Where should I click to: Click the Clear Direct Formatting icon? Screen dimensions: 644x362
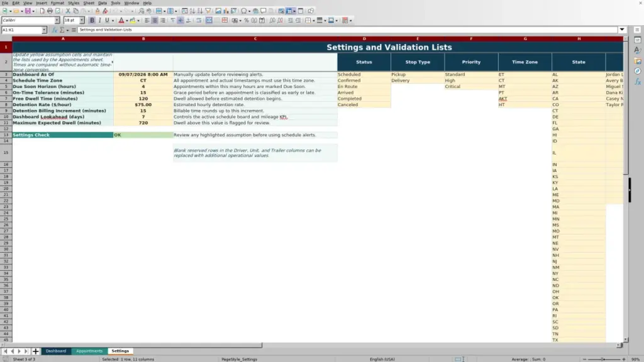(105, 11)
